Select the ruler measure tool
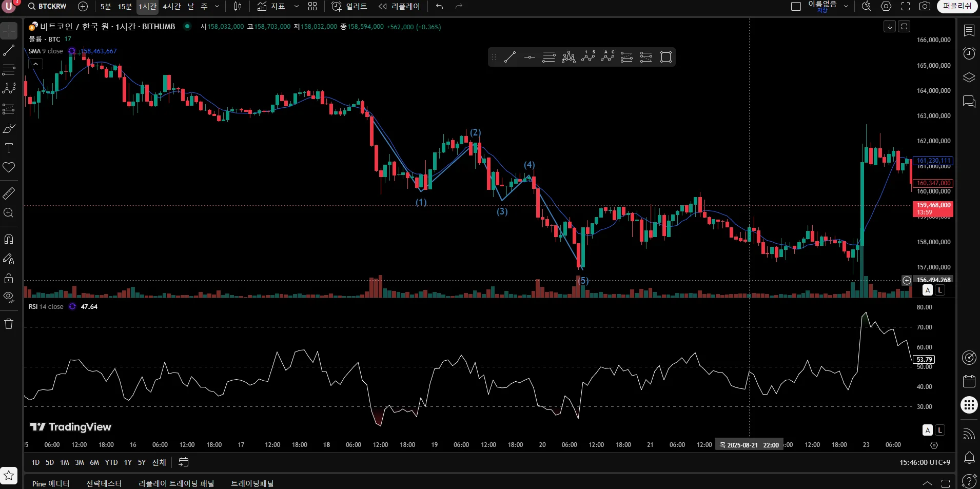This screenshot has width=980, height=489. (9, 193)
